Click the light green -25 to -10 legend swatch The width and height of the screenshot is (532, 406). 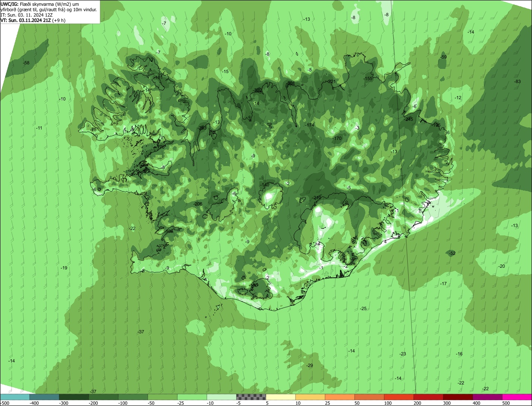tap(192, 397)
